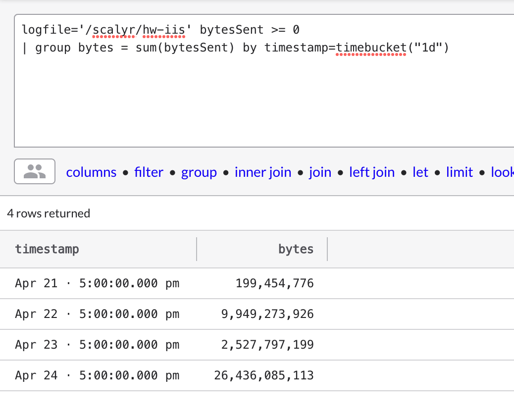514x420 pixels.
Task: Select the Apr 23 timestamp cell
Action: (97, 345)
